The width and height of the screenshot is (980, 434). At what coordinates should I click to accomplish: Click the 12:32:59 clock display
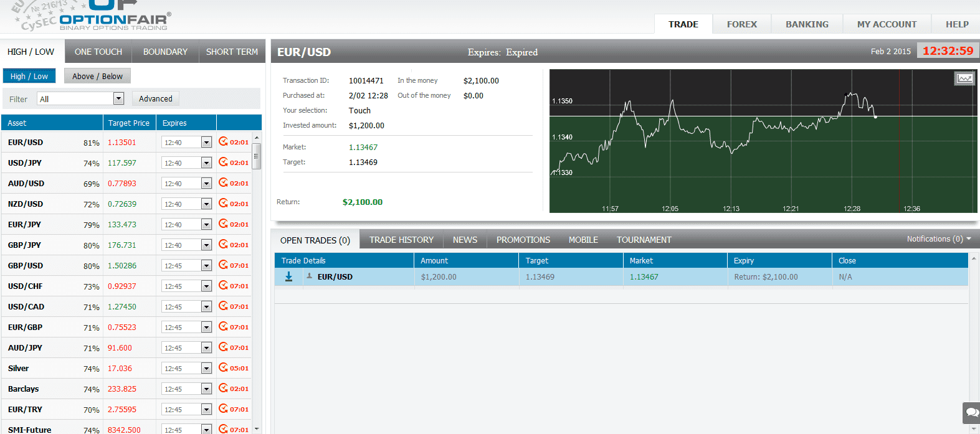948,51
